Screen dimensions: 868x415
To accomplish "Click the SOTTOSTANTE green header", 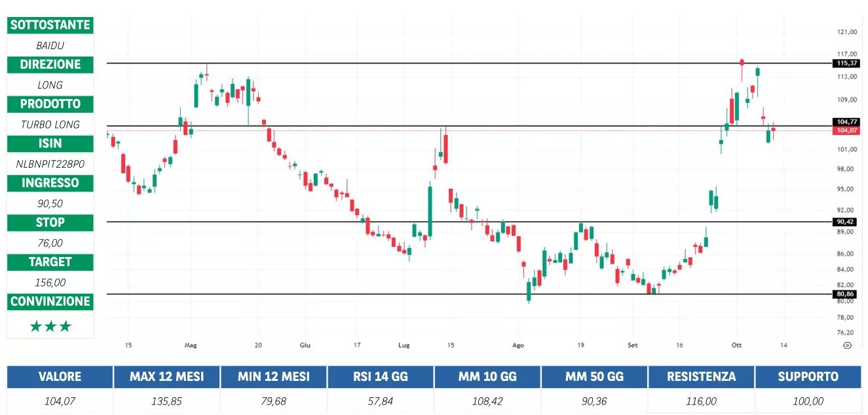I will coord(50,25).
